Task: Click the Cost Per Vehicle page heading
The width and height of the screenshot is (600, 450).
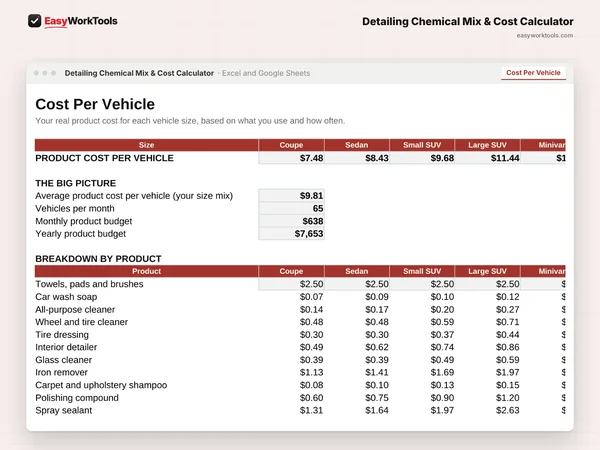Action: [95, 104]
